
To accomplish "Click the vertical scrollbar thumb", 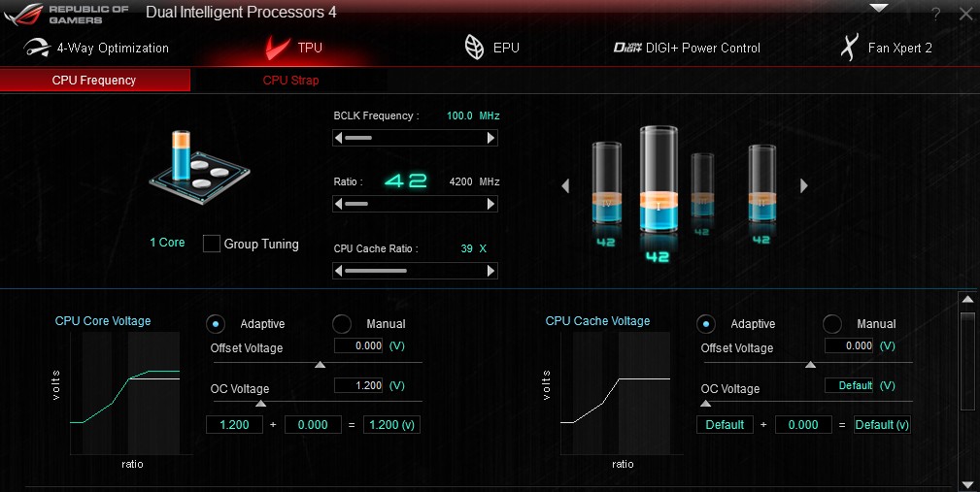I will click(x=967, y=360).
